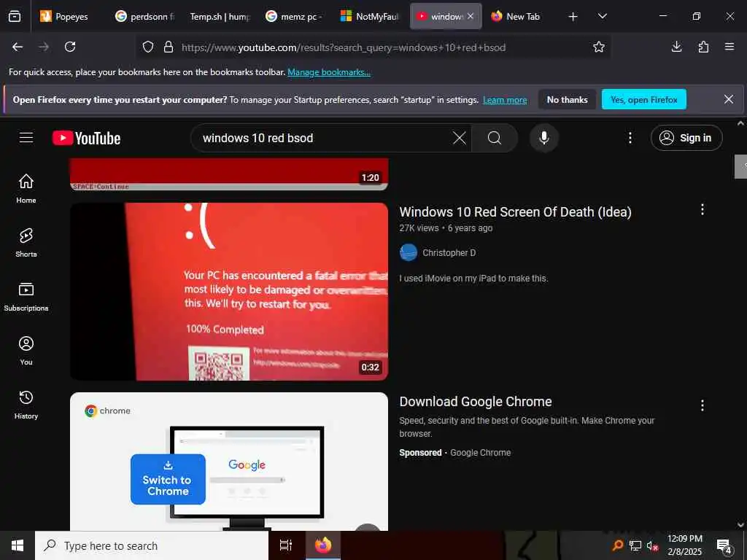Open Firefox application hamburger menu
747x560 pixels.
[x=729, y=47]
